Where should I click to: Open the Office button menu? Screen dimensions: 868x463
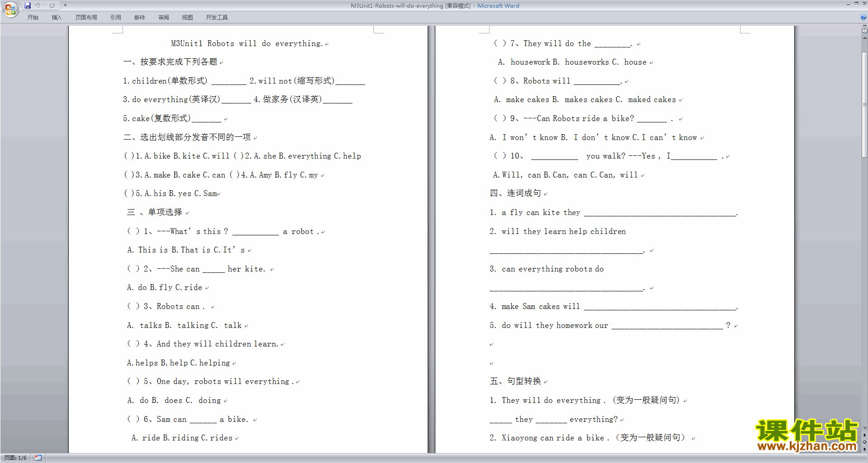point(9,9)
